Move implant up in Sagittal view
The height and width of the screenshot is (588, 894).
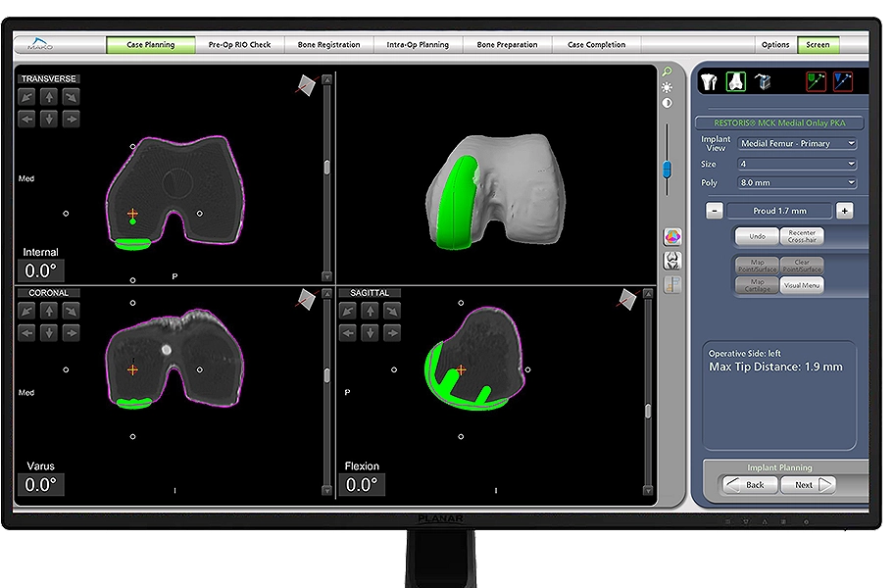370,311
